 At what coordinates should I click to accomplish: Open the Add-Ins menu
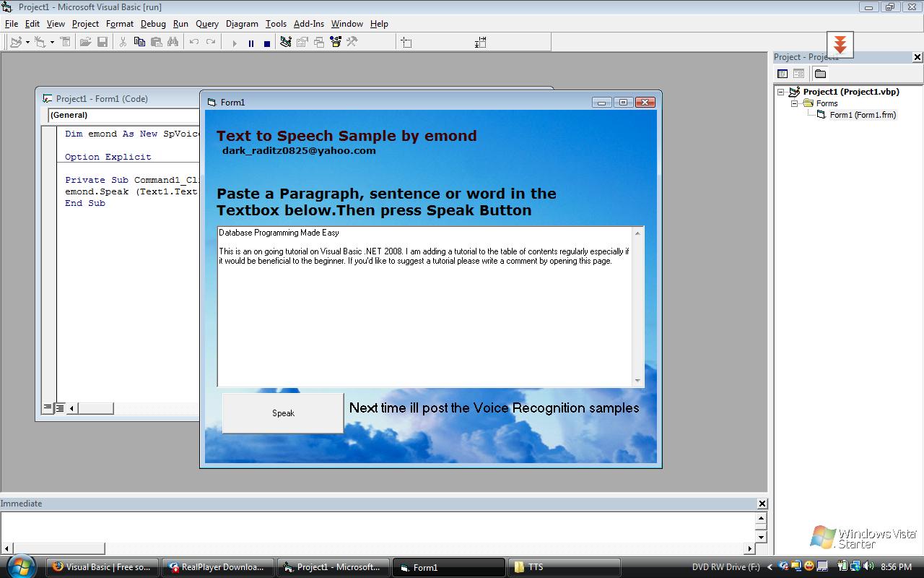pos(308,24)
